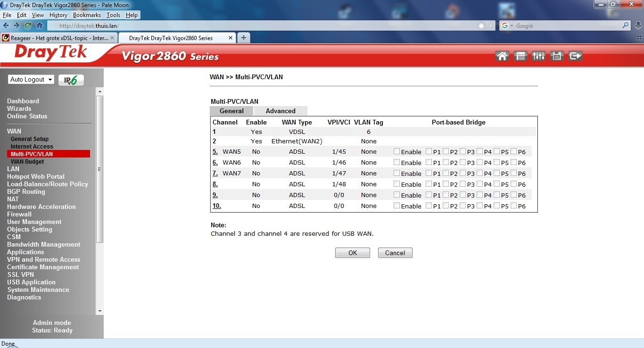The width and height of the screenshot is (644, 348).
Task: Click the logout arrow icon in header
Action: [x=575, y=56]
